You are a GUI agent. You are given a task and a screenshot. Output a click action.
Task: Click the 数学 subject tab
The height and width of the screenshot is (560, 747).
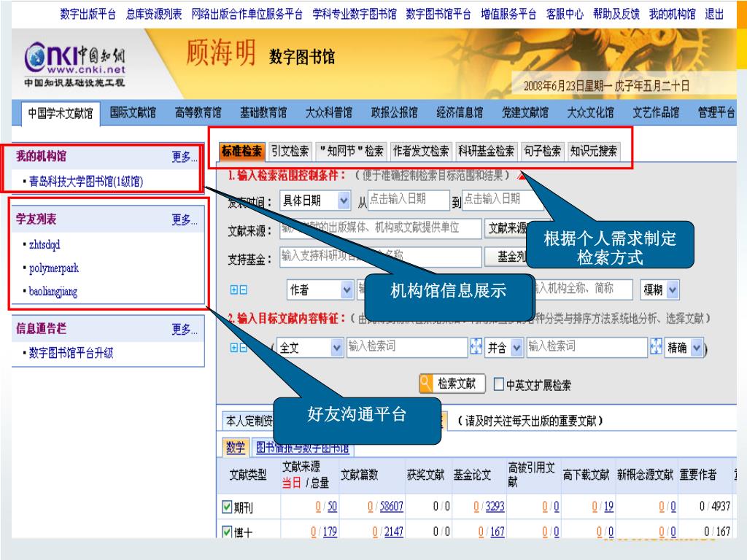236,447
